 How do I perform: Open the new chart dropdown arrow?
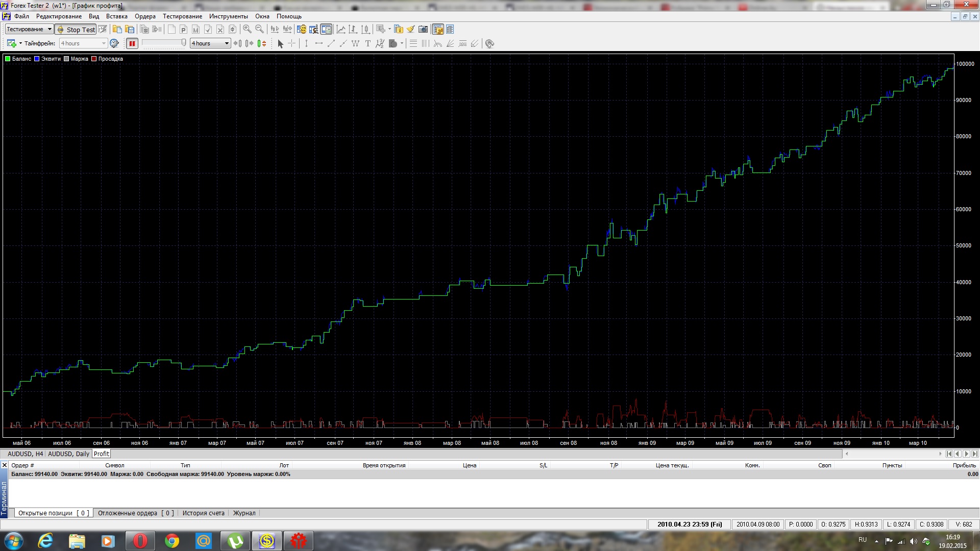point(20,43)
